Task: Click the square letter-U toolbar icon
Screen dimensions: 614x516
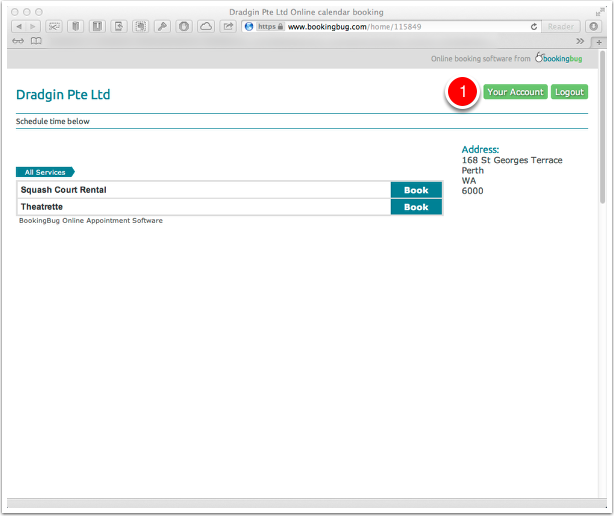Action: pos(97,27)
